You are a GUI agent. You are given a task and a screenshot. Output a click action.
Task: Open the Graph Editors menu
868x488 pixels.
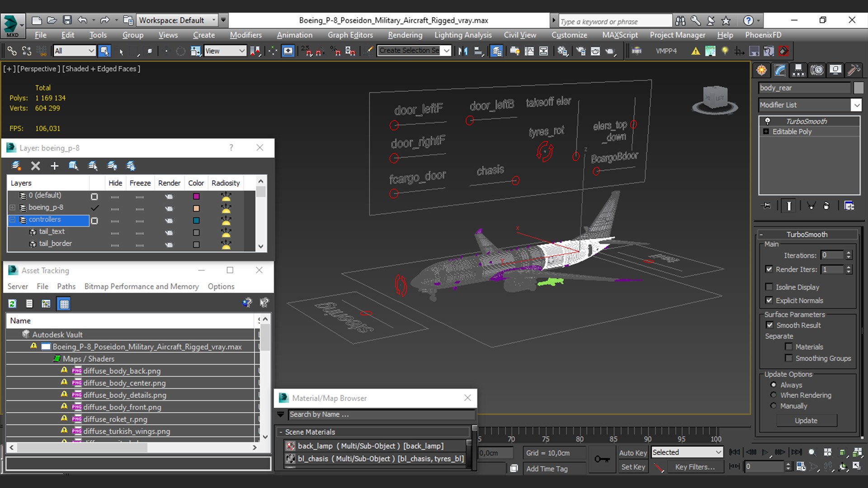tap(350, 35)
